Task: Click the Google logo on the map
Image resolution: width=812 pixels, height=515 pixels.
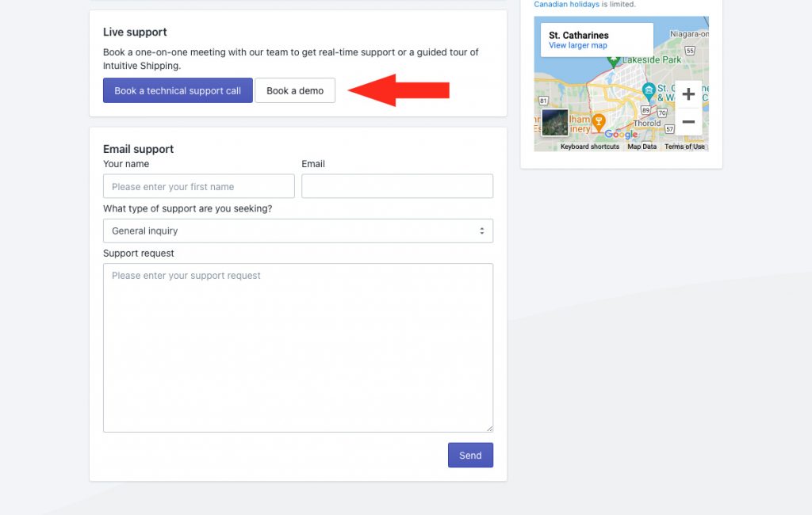Action: [x=621, y=135]
